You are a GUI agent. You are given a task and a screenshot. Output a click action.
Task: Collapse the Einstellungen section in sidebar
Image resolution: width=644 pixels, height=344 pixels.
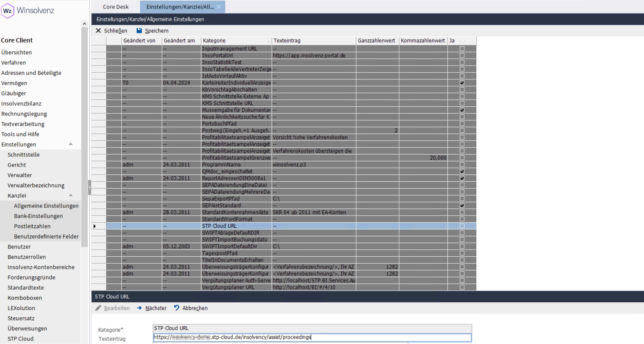tap(71, 145)
